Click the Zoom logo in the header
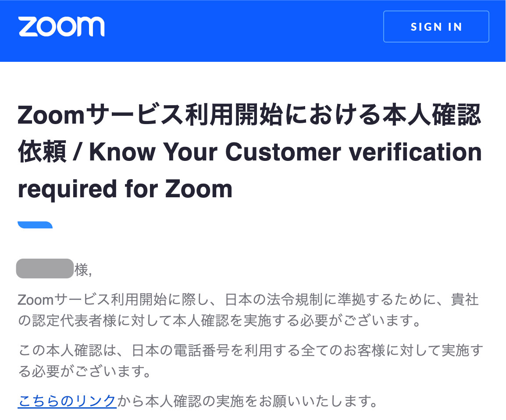506x420 pixels. pos(61,26)
